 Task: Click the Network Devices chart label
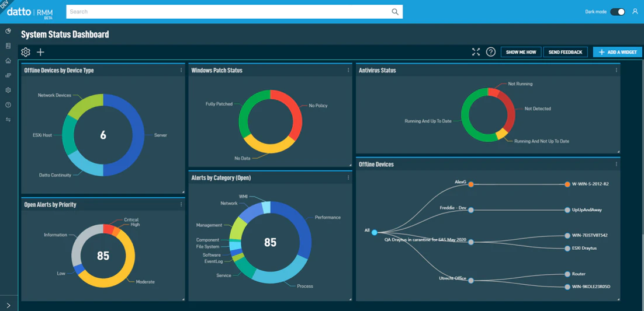(x=54, y=95)
